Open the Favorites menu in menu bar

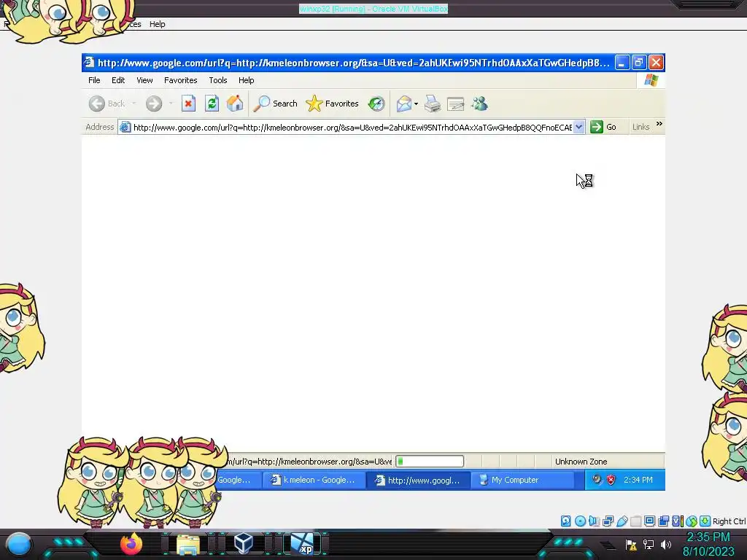181,80
